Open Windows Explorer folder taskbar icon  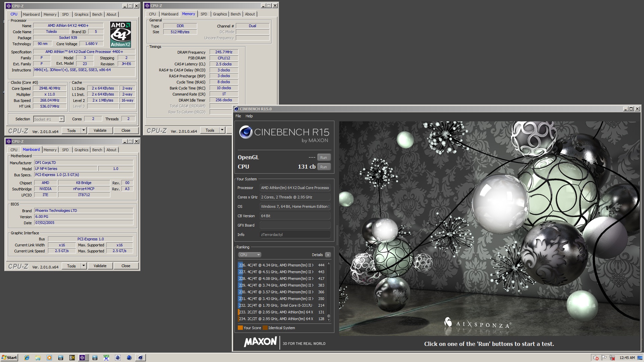point(38,358)
